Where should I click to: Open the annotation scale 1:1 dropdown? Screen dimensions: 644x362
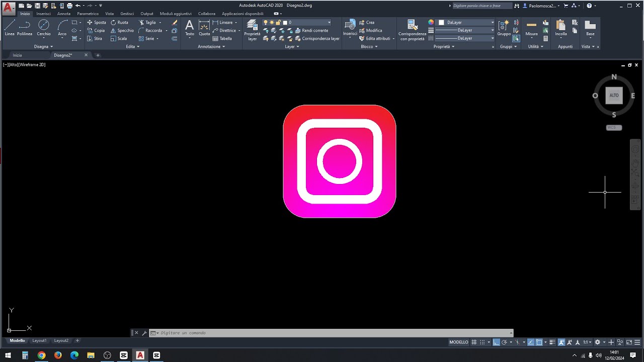tap(587, 342)
